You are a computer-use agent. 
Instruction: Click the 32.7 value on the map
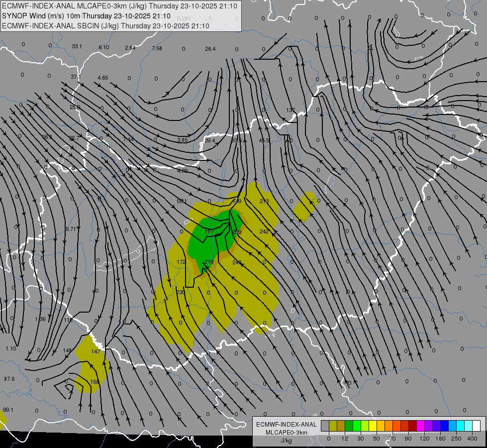point(74,138)
